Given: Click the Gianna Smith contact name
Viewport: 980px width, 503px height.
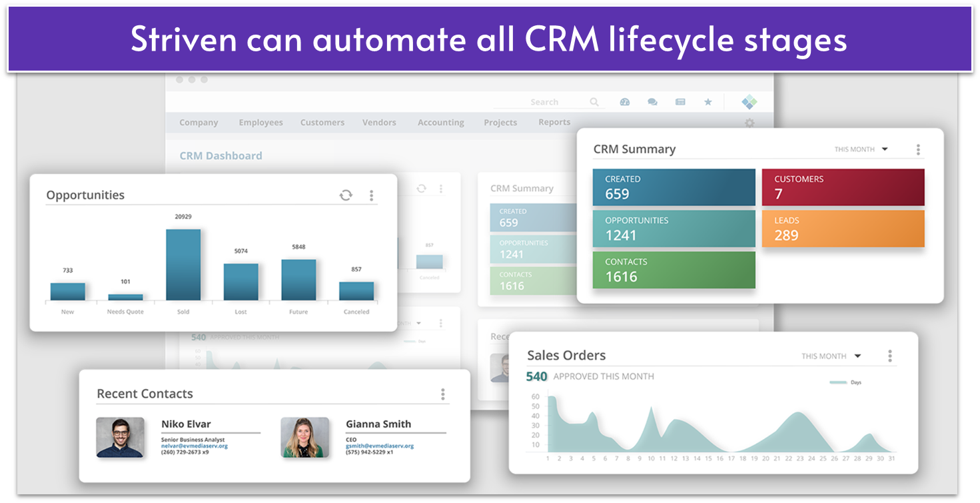Looking at the screenshot, I should (378, 424).
